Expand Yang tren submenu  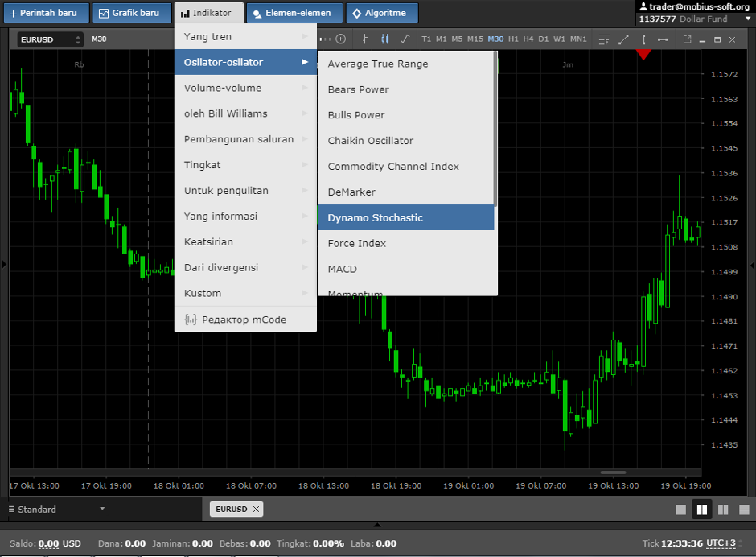[245, 37]
